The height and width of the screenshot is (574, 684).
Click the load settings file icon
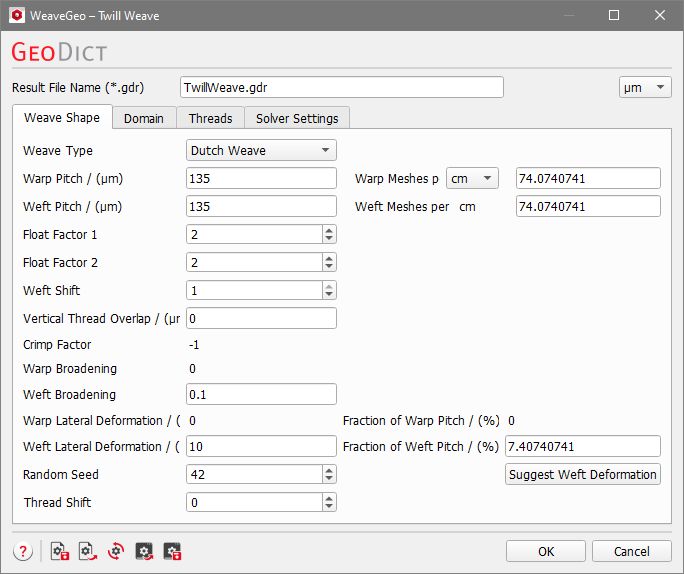(88, 551)
